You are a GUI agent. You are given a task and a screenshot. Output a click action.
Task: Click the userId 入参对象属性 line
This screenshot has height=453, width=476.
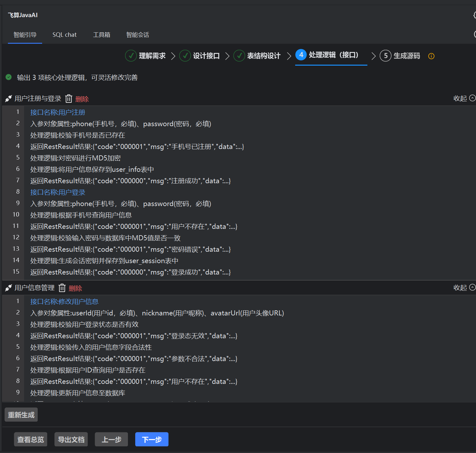coord(157,313)
